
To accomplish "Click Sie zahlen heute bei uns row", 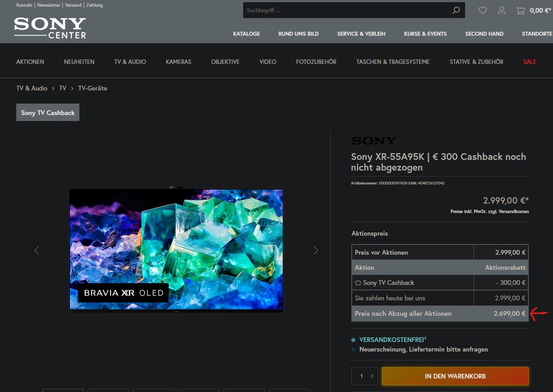I will 440,298.
